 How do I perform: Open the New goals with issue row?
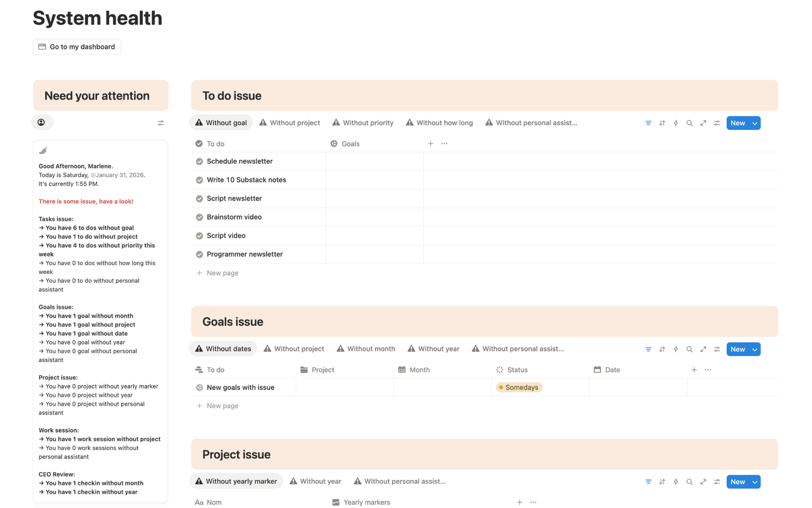[240, 387]
